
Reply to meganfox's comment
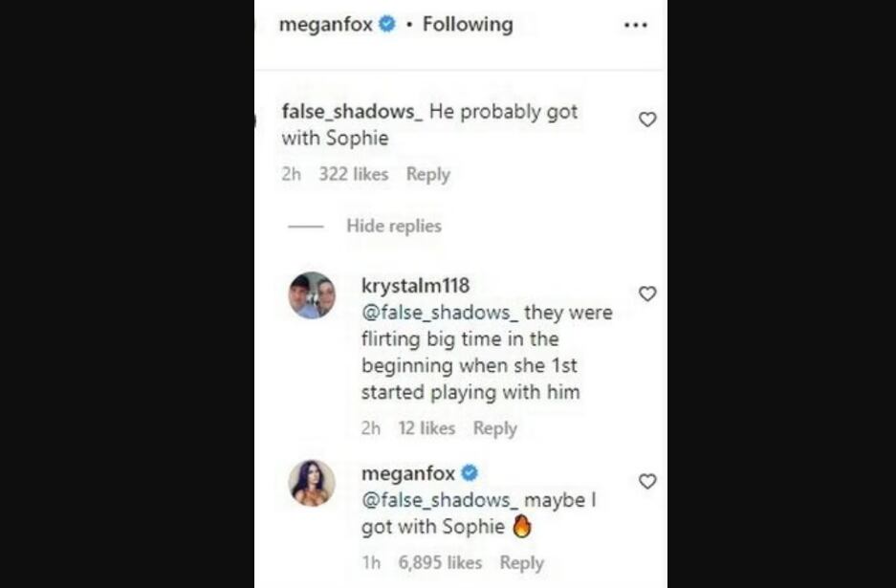pos(521,563)
